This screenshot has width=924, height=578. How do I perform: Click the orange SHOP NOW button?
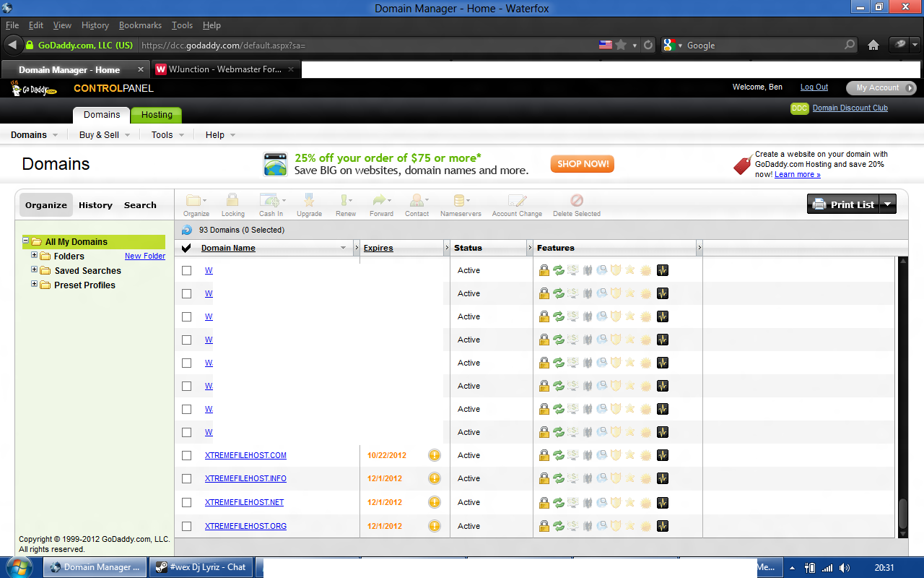583,164
